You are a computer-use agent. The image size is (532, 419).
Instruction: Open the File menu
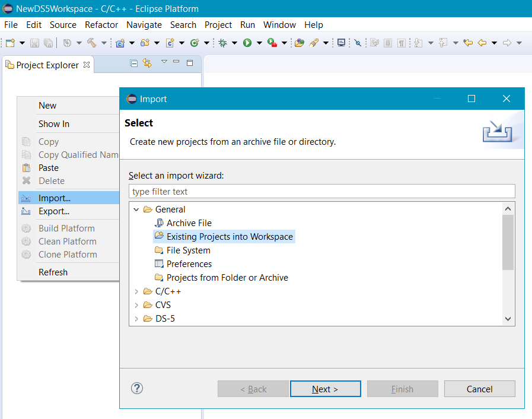(11, 25)
